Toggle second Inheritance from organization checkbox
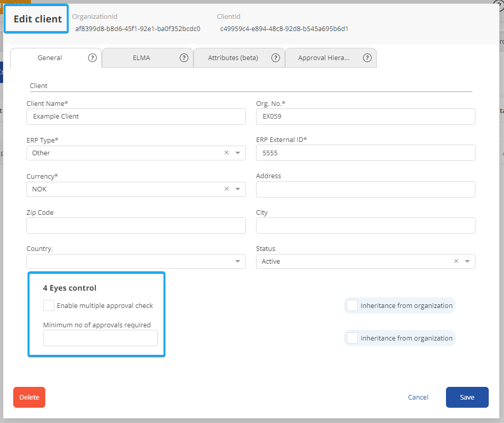 [x=352, y=338]
